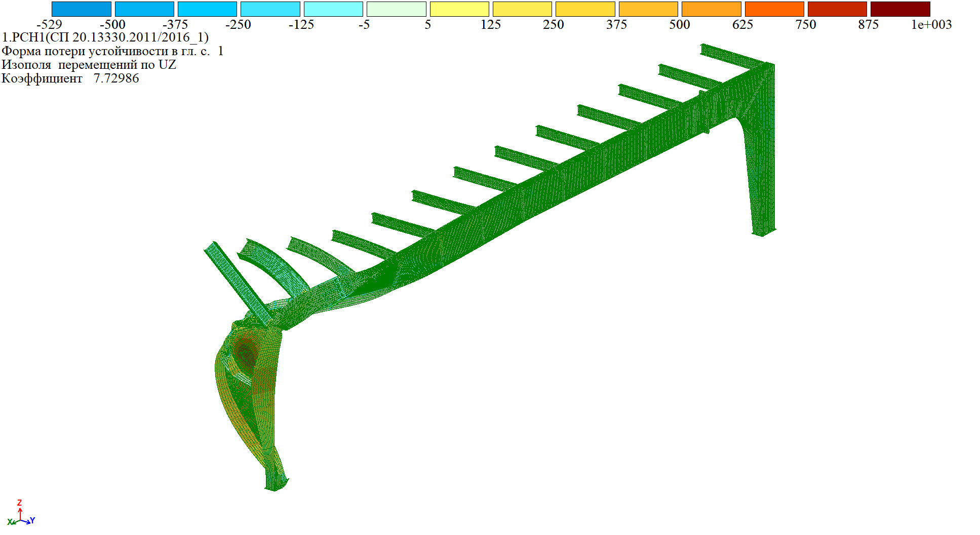The image size is (980, 535).
Task: Click the legend value 250
Action: 554,24
